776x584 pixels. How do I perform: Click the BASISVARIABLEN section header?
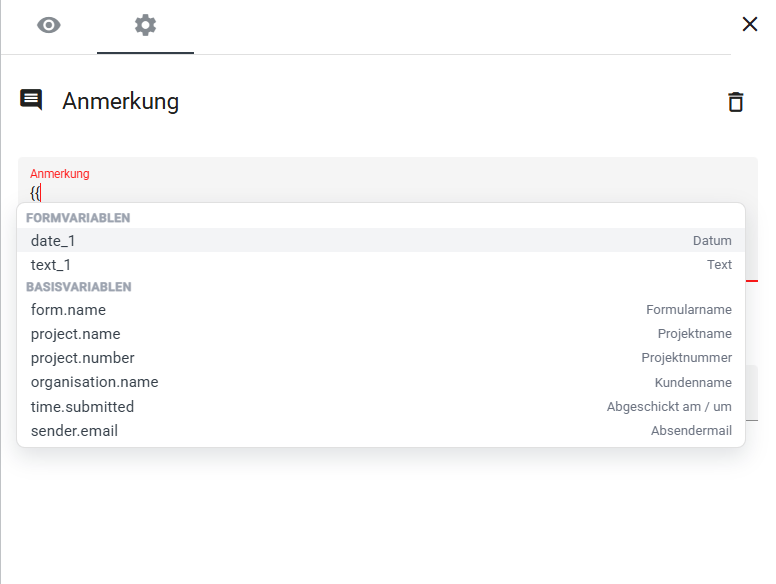(78, 287)
